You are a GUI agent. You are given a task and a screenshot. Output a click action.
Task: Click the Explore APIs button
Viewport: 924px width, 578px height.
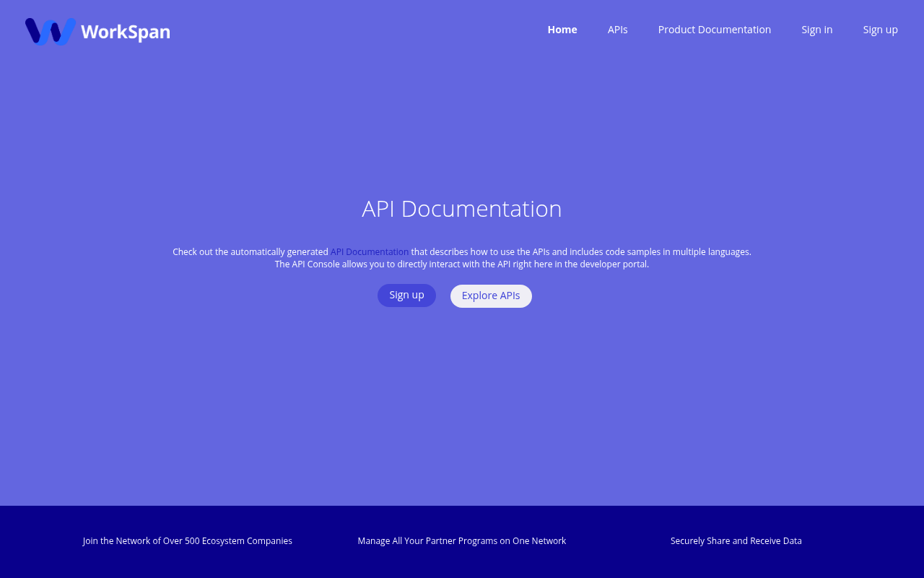pyautogui.click(x=491, y=296)
